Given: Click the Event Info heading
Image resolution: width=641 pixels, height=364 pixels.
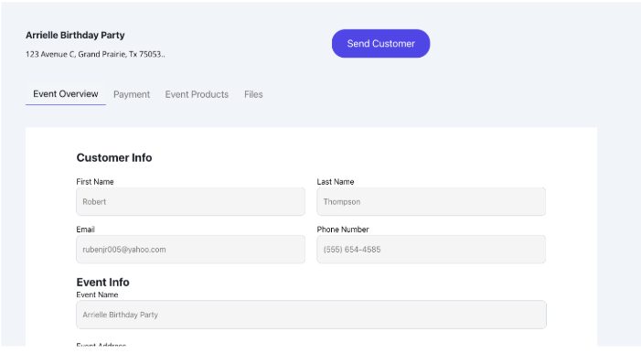Looking at the screenshot, I should tap(102, 283).
